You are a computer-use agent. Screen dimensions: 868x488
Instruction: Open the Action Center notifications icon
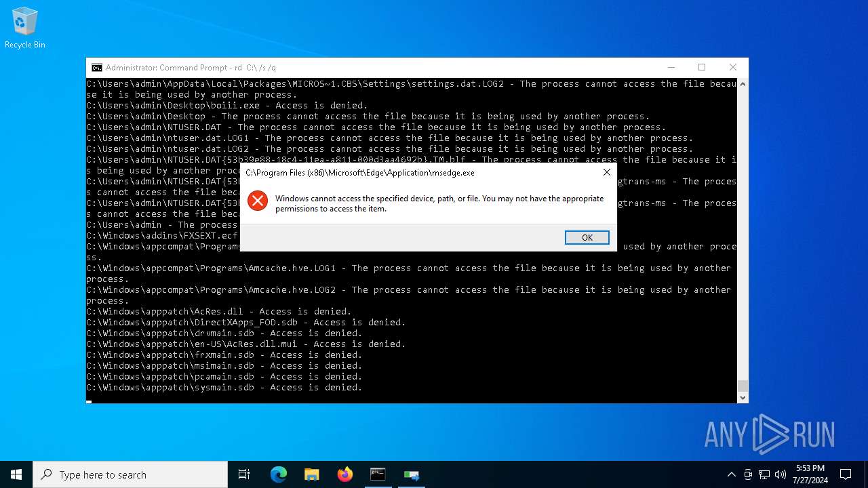coord(846,474)
